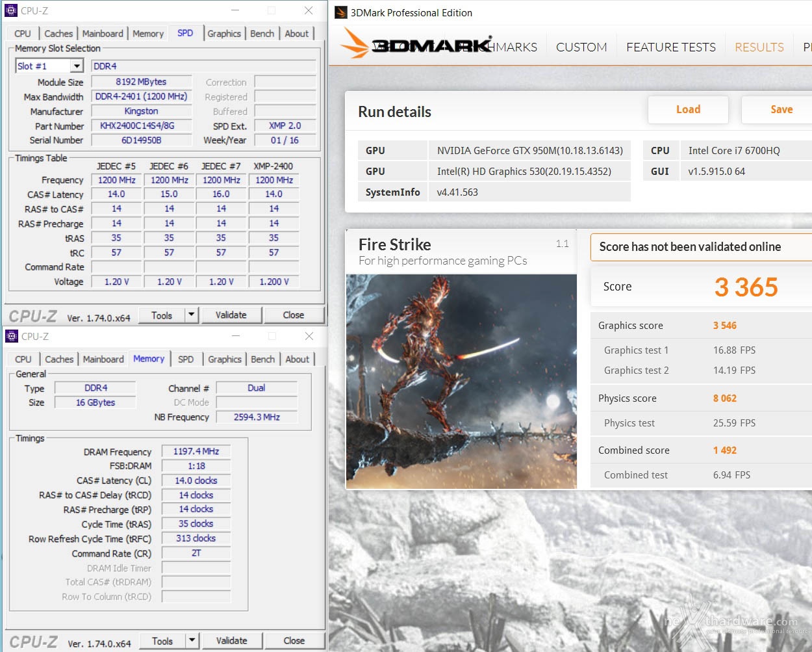Switch to CPU tab in top CPU-Z window
The width and height of the screenshot is (812, 652).
23,34
